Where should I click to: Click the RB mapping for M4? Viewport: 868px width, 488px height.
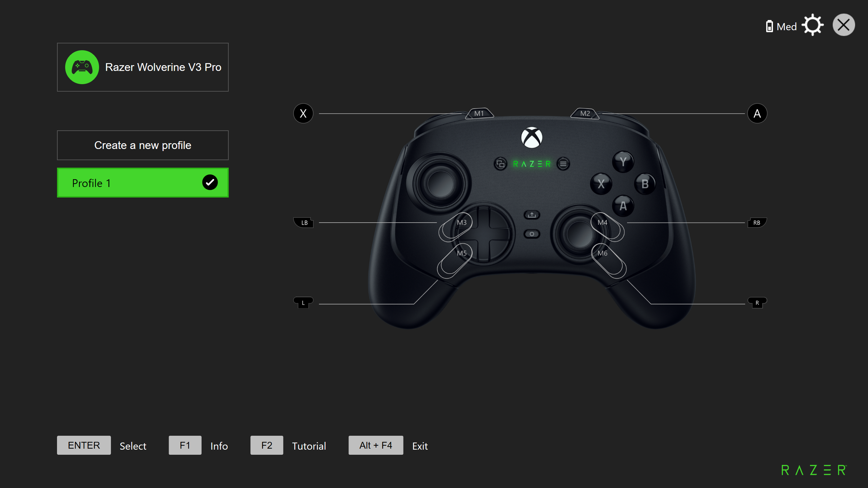pos(757,223)
